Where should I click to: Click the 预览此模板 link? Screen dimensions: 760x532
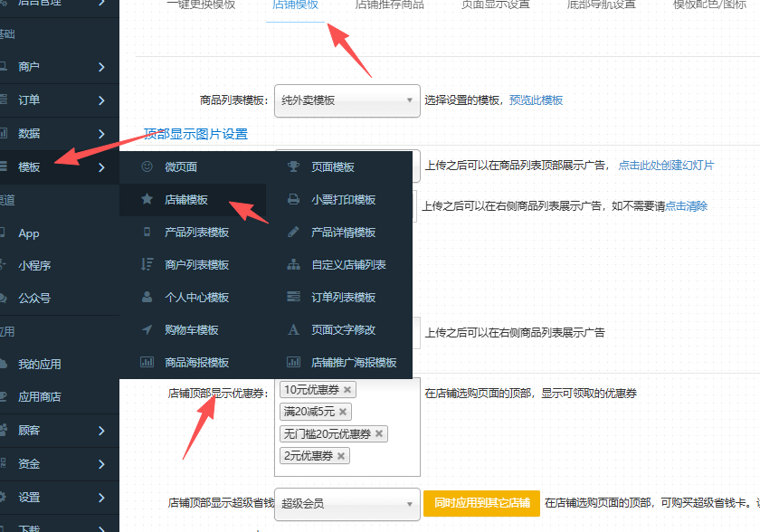(x=536, y=100)
